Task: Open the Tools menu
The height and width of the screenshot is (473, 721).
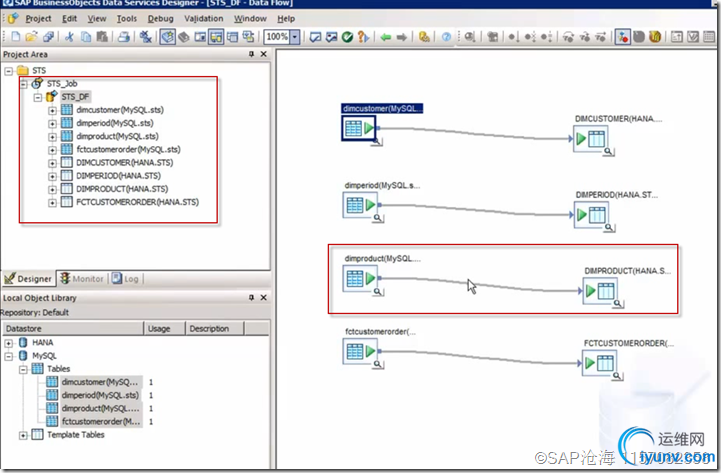Action: 126,18
